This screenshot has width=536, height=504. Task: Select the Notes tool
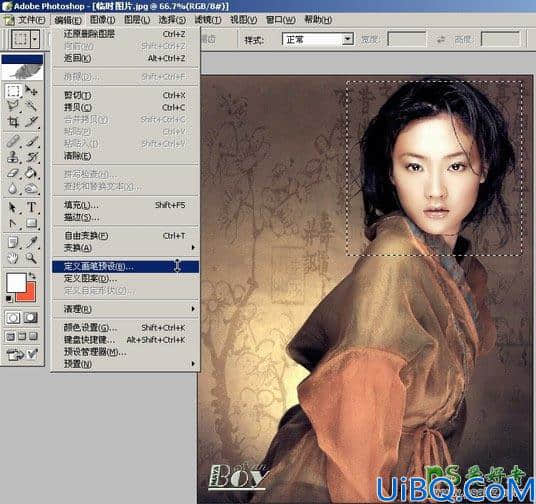[x=13, y=242]
